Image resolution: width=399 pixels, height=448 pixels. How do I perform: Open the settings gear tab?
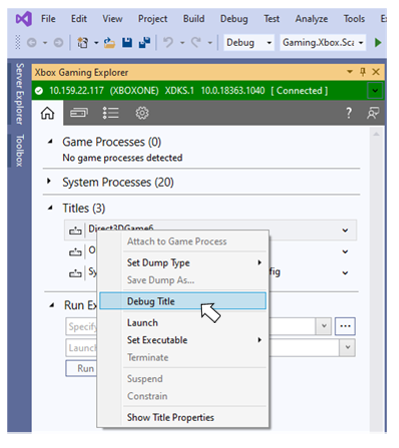142,113
